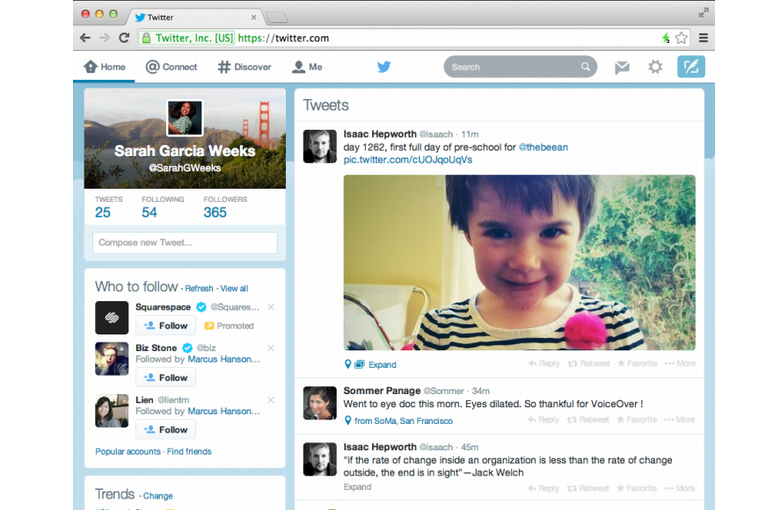View the 365 followers count
Viewport: 776px width, 510px height.
[x=215, y=212]
